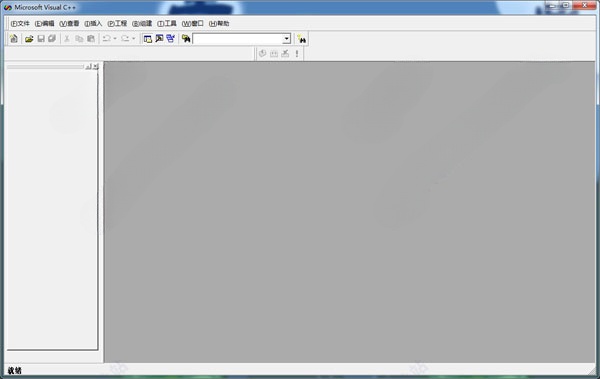Expand the Redo history dropdown arrow

[x=133, y=39]
